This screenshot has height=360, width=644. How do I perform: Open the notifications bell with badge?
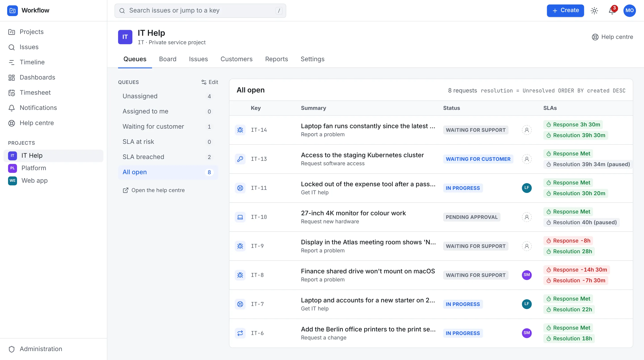[612, 10]
